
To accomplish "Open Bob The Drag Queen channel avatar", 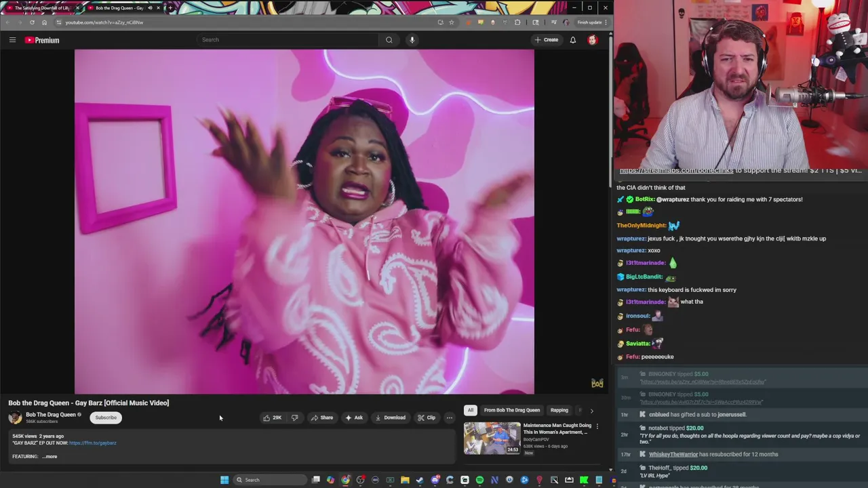I will pyautogui.click(x=15, y=418).
